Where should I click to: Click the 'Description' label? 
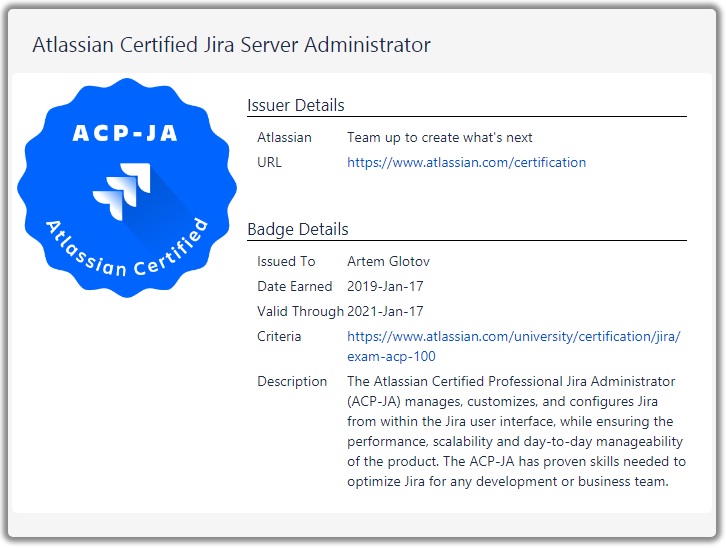tap(292, 381)
